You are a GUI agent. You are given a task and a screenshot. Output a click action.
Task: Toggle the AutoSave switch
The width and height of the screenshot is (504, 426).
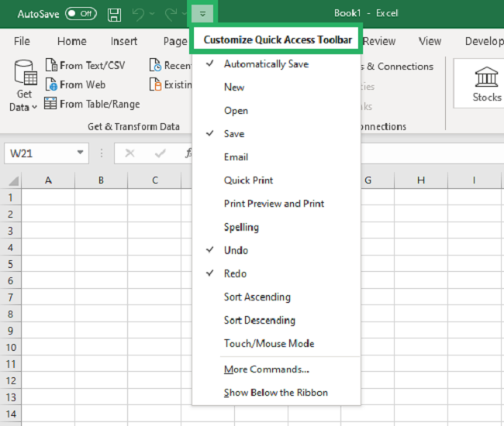point(81,14)
